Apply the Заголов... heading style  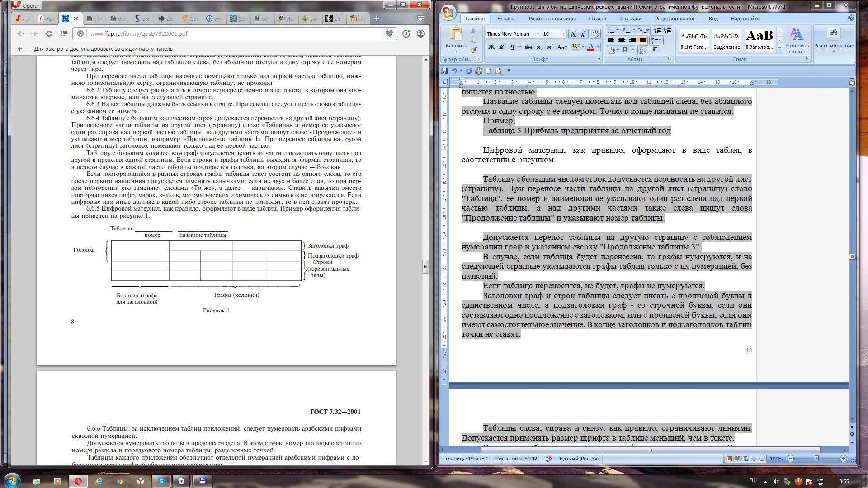(759, 40)
